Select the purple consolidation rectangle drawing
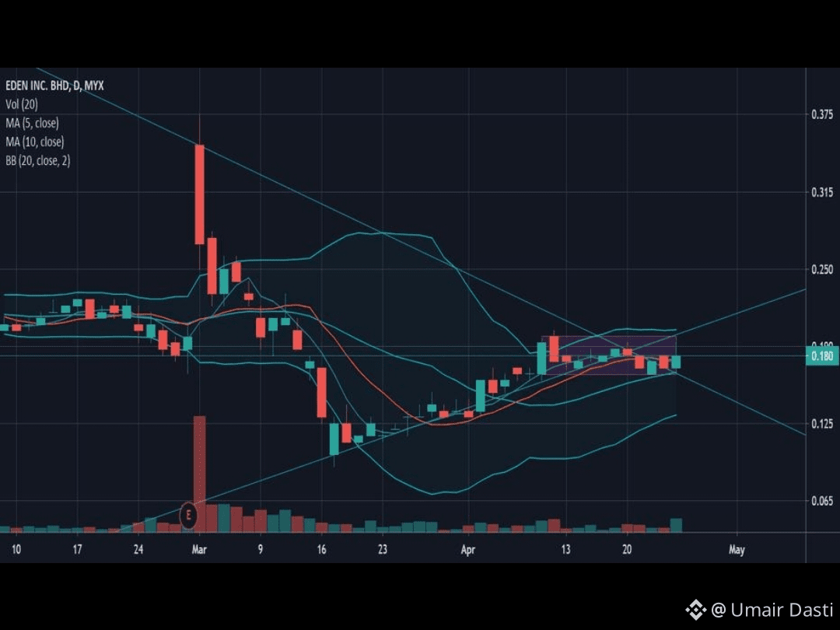This screenshot has width=840, height=630. click(x=608, y=355)
